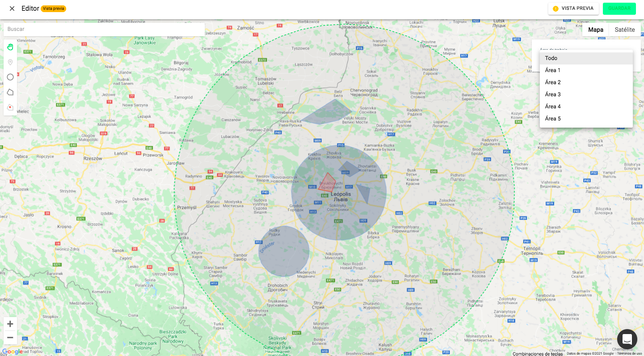Screen dimensions: 644x356
Task: Select Área 1 in the dropdown list
Action: click(x=586, y=70)
